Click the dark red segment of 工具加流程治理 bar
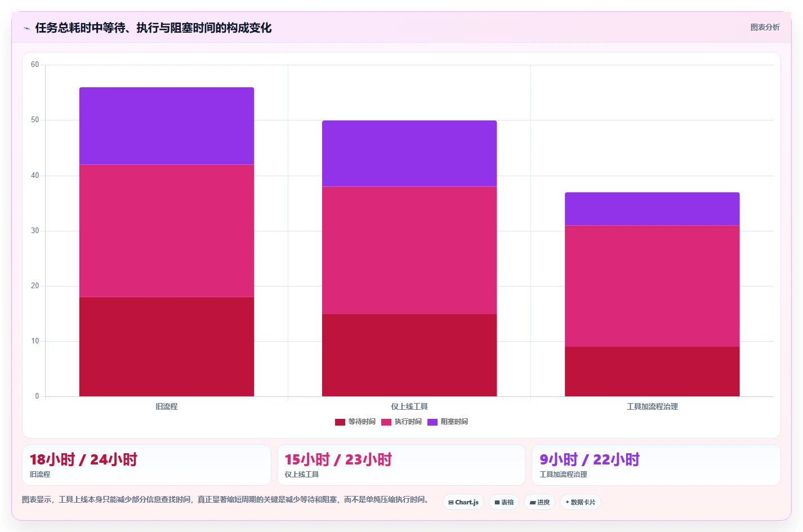The width and height of the screenshot is (803, 532). click(x=652, y=372)
